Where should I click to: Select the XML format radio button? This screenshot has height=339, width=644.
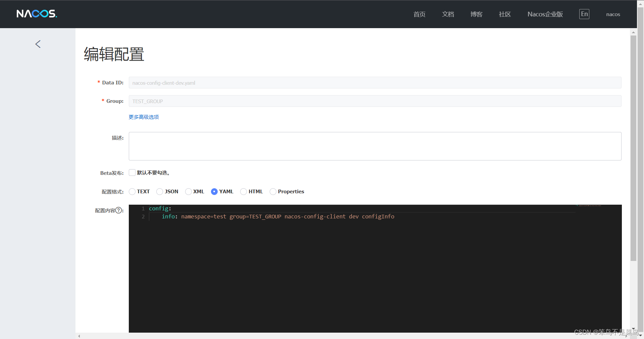pos(189,192)
